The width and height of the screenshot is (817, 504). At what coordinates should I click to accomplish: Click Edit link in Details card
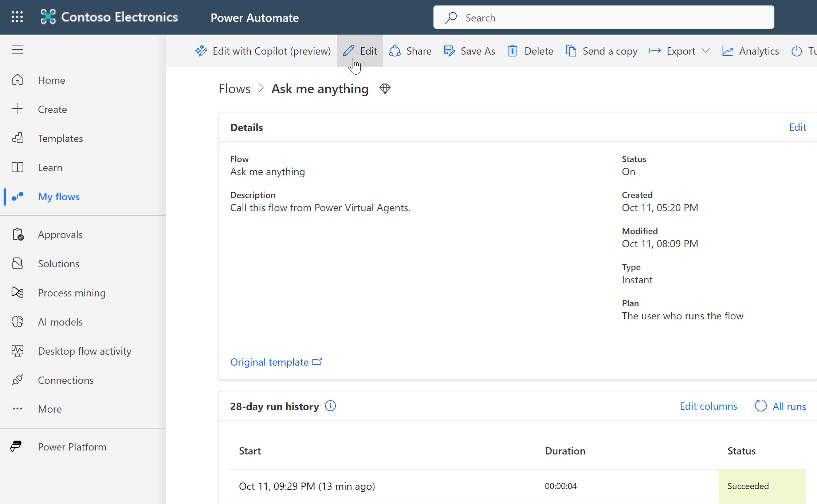(797, 127)
